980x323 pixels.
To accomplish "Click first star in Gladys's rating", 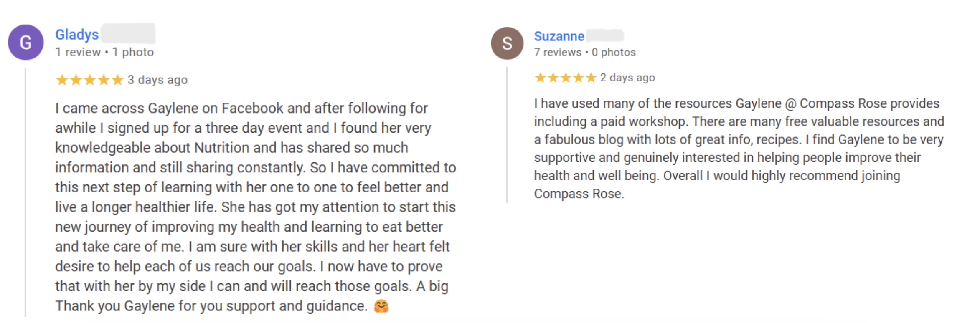I will click(x=62, y=80).
